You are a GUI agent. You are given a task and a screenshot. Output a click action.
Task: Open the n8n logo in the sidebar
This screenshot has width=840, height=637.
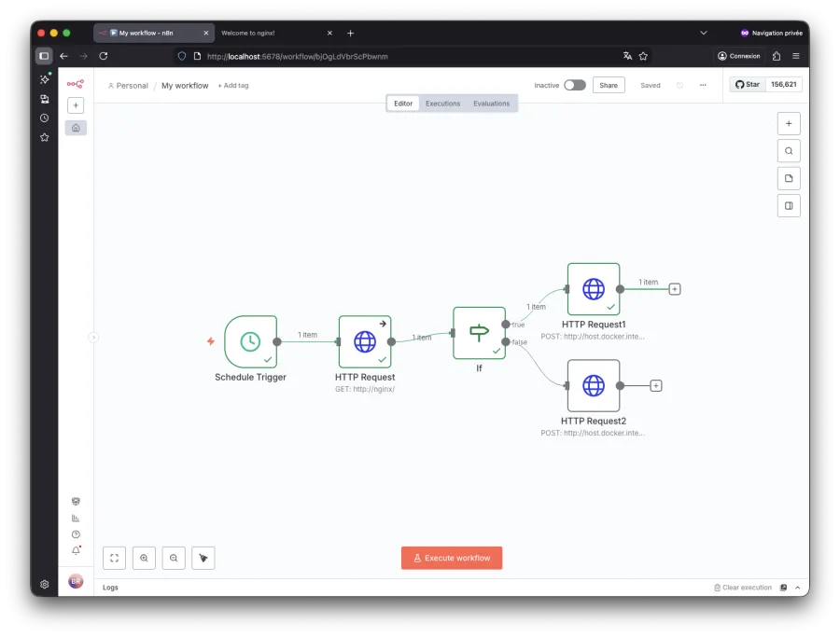pyautogui.click(x=76, y=82)
